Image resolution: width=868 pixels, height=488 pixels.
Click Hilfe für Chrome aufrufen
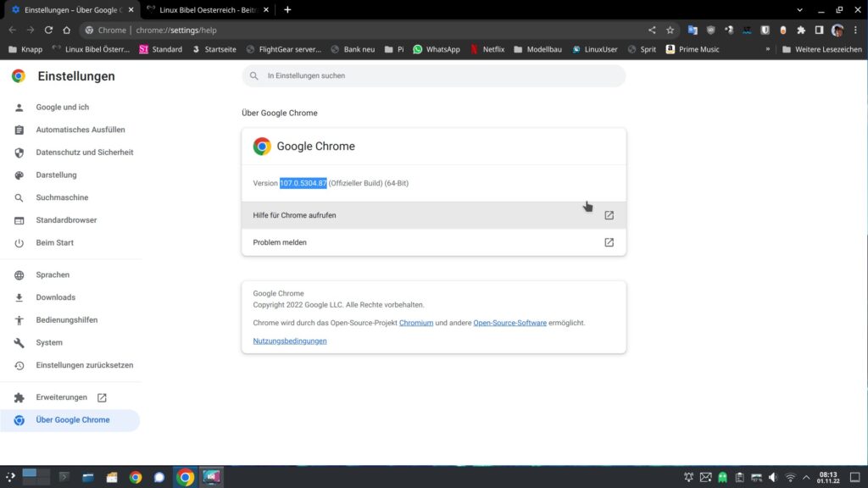point(434,215)
